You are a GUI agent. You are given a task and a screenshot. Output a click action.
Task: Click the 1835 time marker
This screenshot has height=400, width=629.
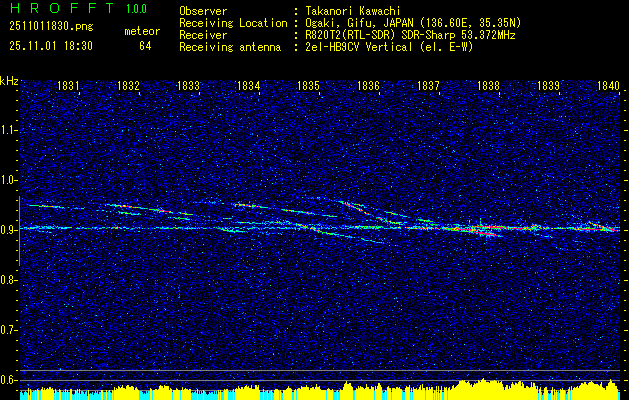(308, 85)
